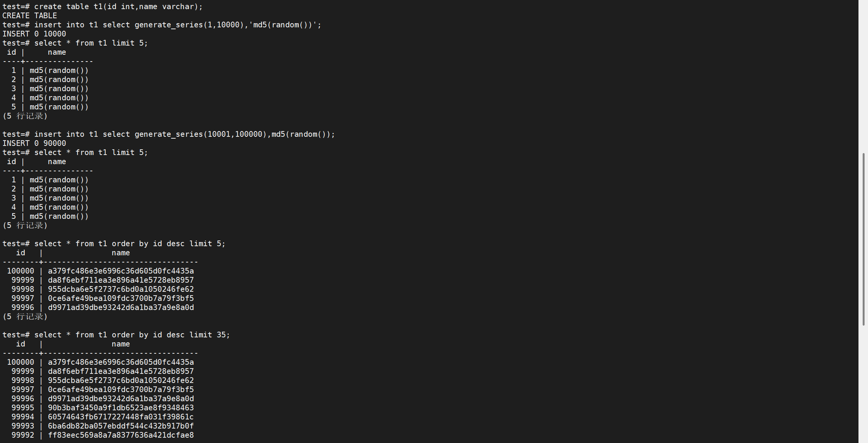The image size is (868, 443).
Task: Click the CREATE TABLE output line
Action: (30, 16)
